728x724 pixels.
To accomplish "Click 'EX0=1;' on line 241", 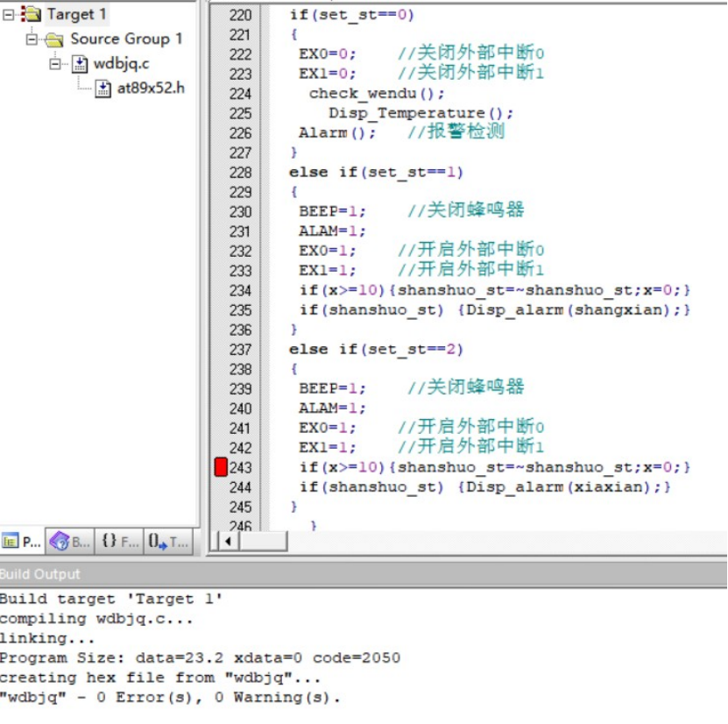I will [328, 428].
